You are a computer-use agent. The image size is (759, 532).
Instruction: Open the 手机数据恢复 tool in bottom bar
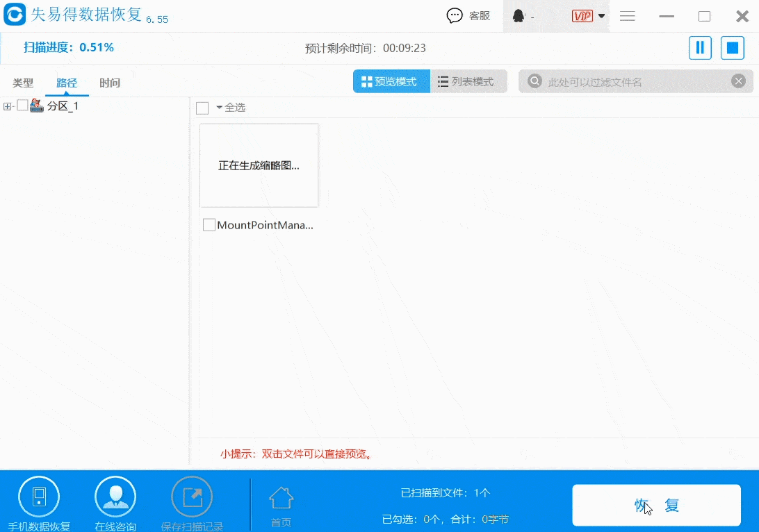[39, 496]
